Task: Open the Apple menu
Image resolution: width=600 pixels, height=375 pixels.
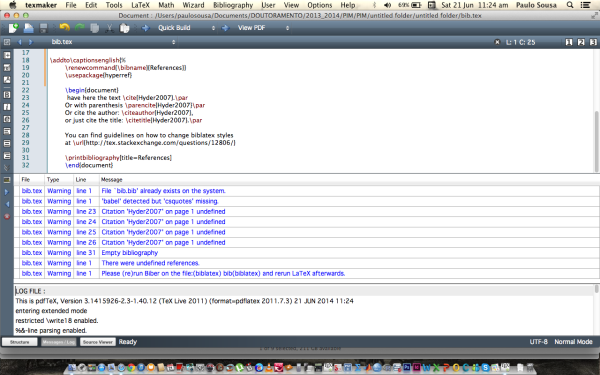Action: coord(13,5)
